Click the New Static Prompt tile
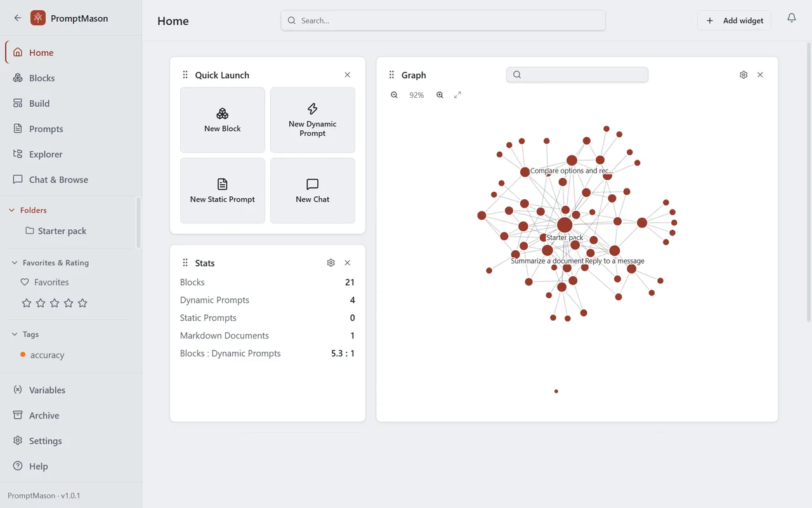This screenshot has width=812, height=508. [223, 190]
